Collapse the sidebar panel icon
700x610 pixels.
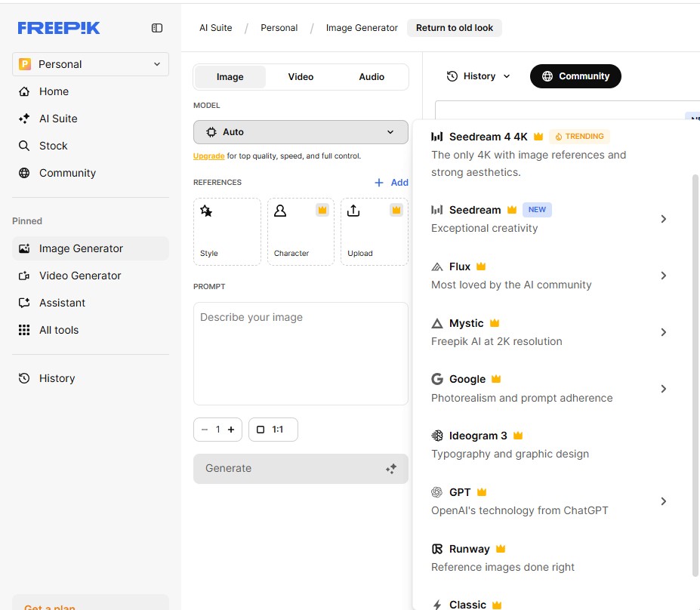157,28
